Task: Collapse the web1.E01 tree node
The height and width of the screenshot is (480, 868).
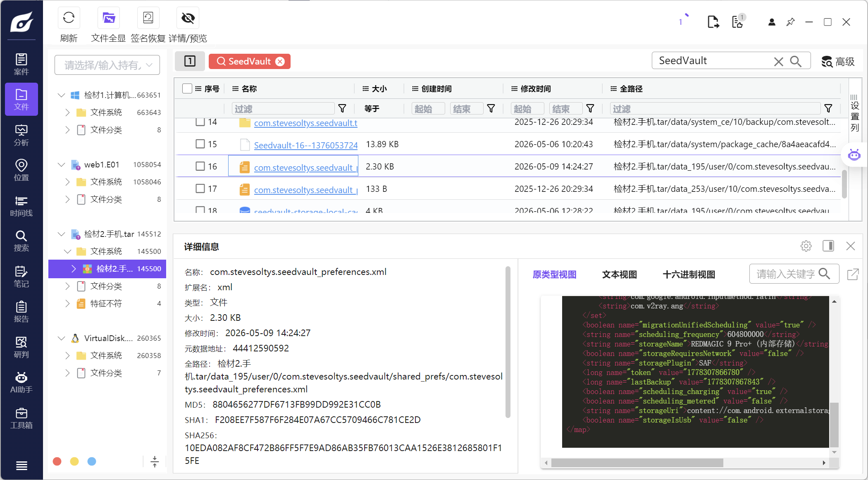Action: [61, 165]
